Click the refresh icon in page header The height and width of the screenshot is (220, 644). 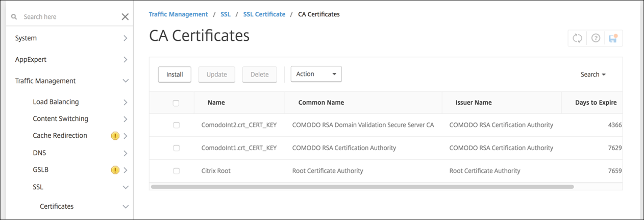pyautogui.click(x=577, y=38)
